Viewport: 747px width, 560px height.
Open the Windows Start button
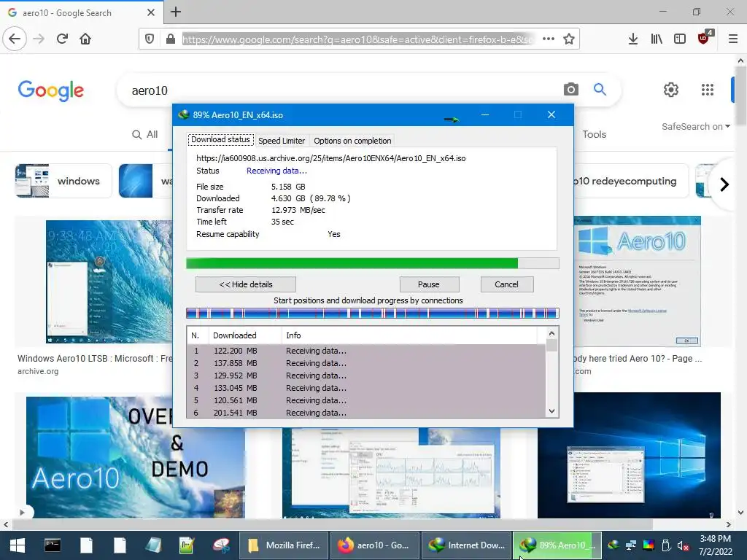[x=18, y=545]
